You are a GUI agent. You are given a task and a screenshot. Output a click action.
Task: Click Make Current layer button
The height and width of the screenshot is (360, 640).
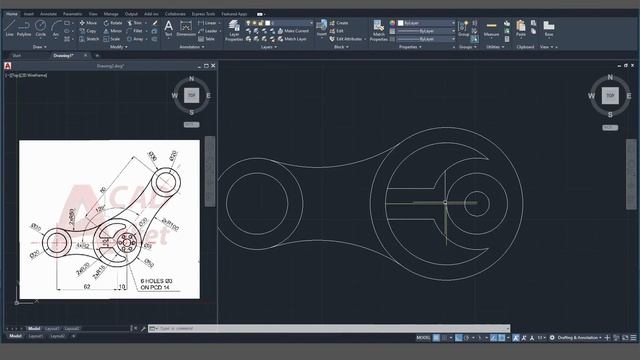point(293,31)
